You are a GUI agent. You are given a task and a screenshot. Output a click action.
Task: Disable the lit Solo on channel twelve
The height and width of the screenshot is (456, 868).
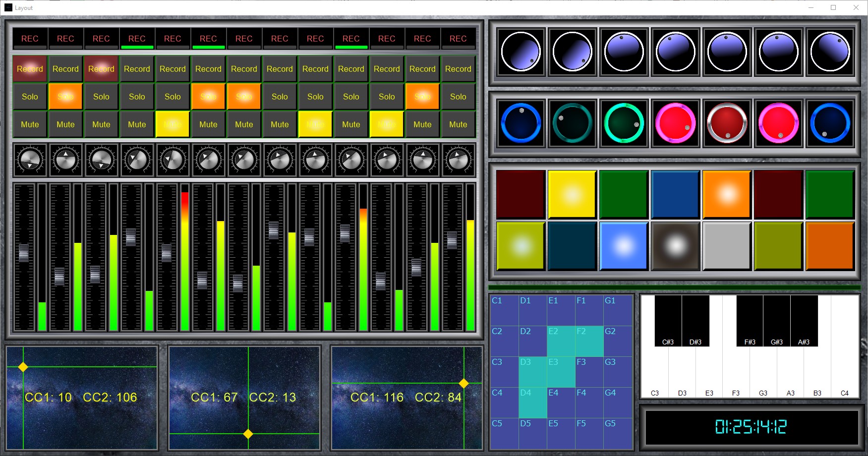click(422, 97)
